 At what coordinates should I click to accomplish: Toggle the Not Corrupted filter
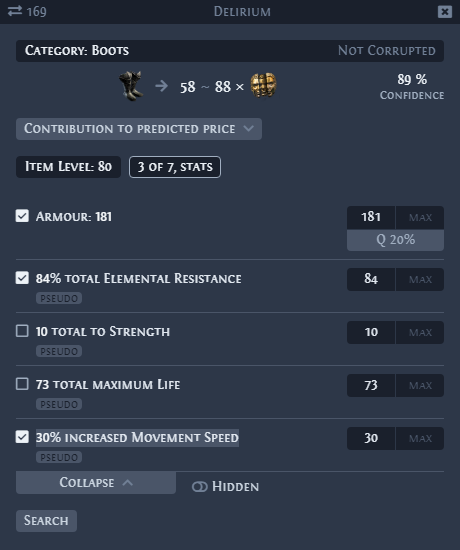(387, 51)
